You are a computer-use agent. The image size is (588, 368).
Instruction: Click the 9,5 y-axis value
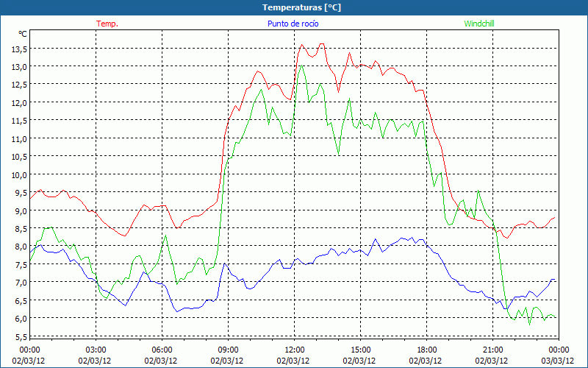click(20, 193)
